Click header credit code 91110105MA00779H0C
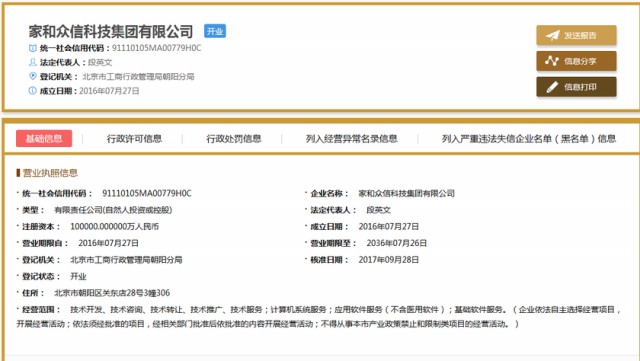640x361 pixels. click(156, 48)
